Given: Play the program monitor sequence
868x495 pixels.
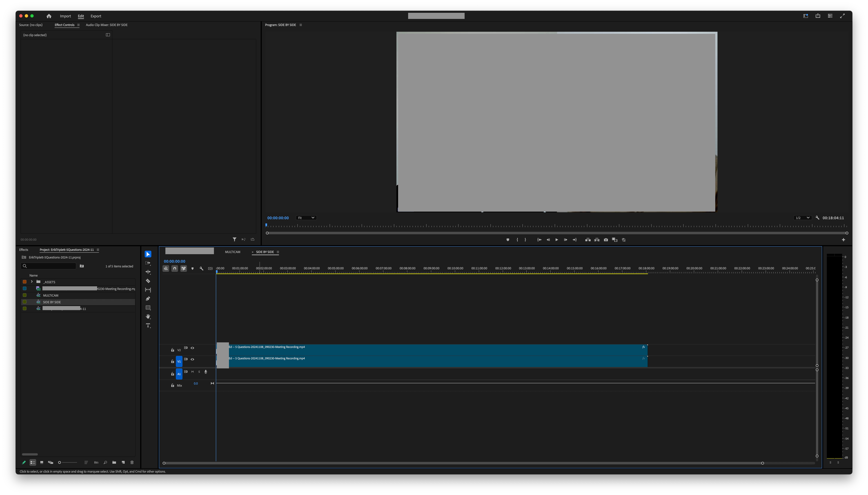Looking at the screenshot, I should [556, 240].
